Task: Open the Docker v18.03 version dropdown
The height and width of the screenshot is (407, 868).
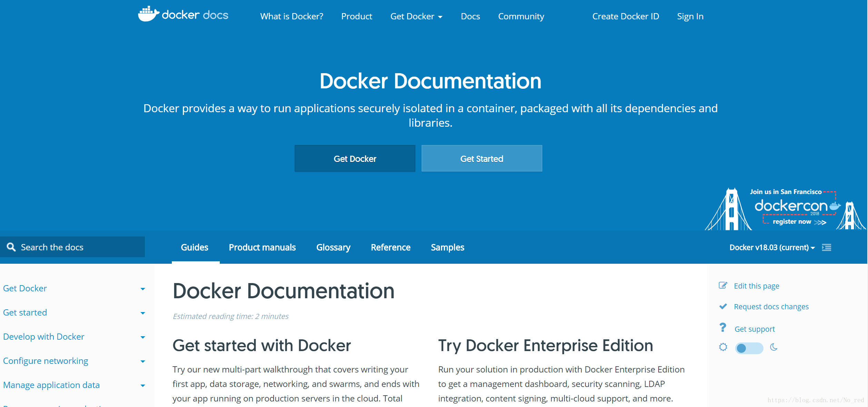Action: pyautogui.click(x=772, y=248)
